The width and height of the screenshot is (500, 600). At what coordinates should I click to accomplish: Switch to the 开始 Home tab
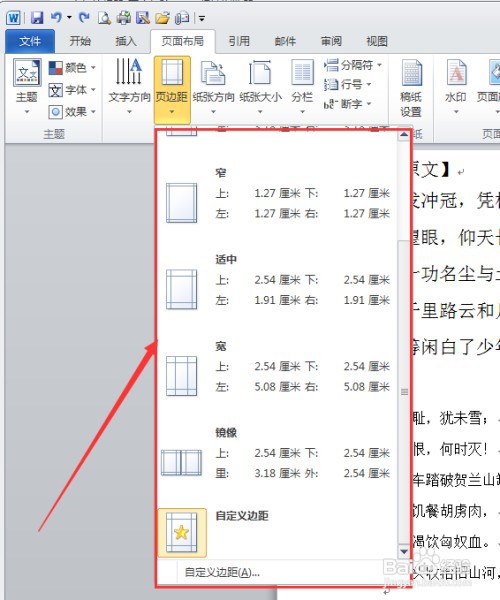[x=80, y=41]
